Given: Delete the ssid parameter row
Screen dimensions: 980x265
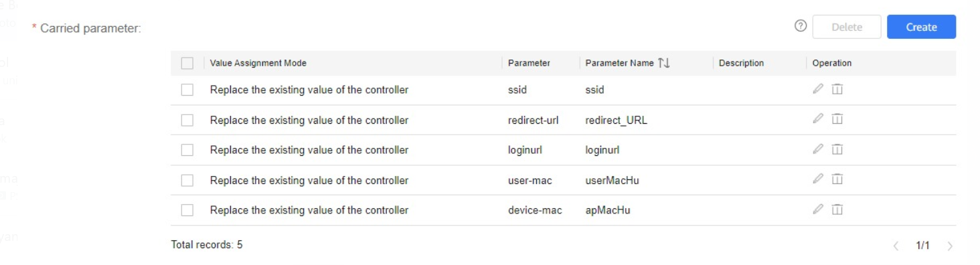Looking at the screenshot, I should click(837, 89).
